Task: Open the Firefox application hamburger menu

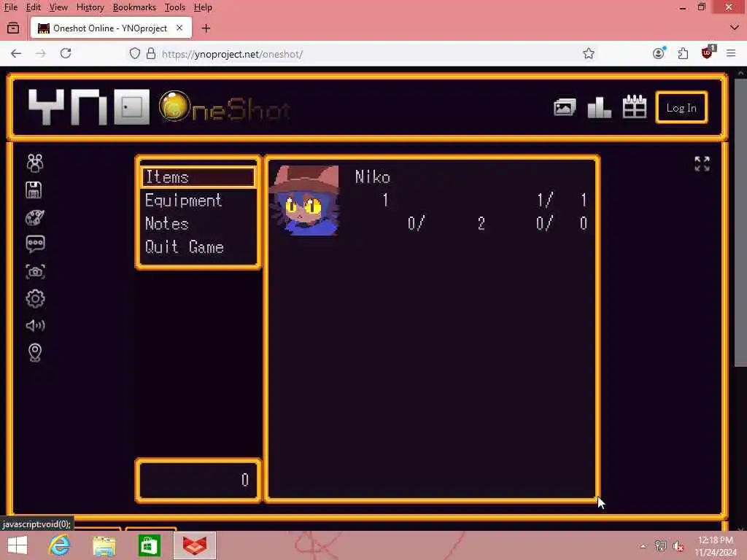Action: click(x=731, y=53)
